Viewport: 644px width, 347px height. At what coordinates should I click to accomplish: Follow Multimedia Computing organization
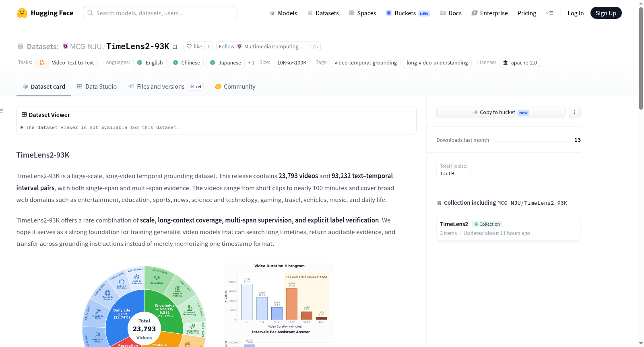pyautogui.click(x=262, y=46)
